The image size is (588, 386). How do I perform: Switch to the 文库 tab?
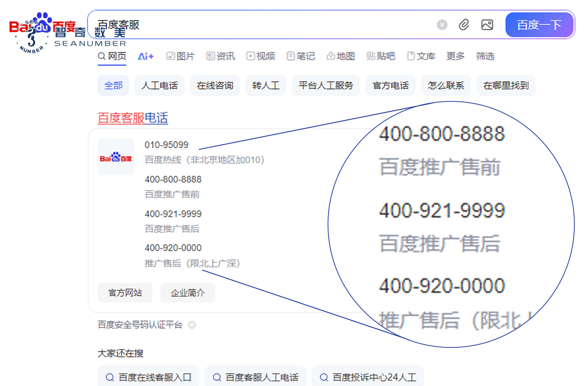421,56
